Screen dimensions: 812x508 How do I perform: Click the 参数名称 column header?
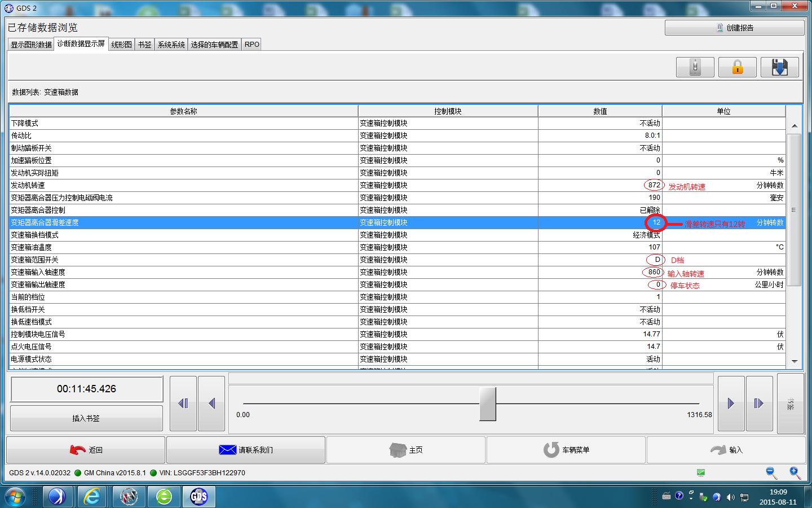(x=184, y=111)
